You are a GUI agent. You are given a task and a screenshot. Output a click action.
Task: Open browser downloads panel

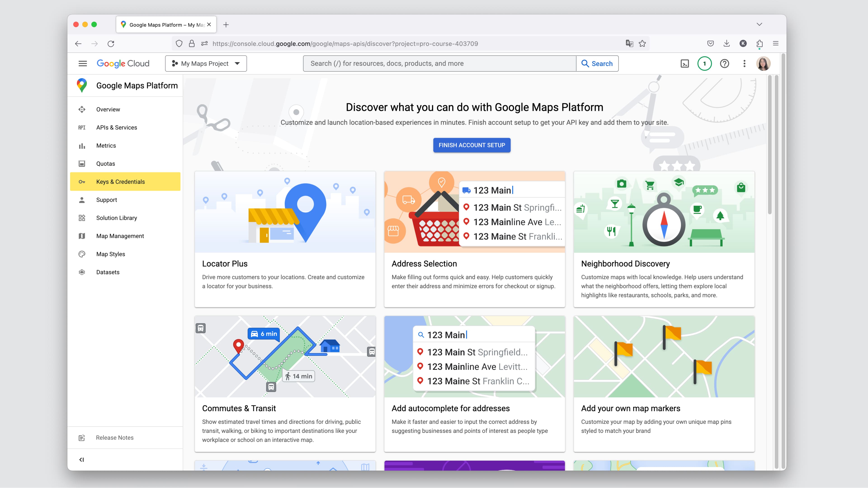(727, 43)
